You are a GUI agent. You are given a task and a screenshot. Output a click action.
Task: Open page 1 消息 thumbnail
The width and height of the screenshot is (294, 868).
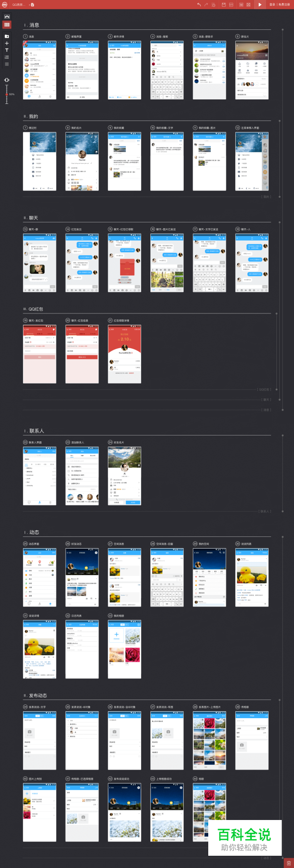coord(40,70)
